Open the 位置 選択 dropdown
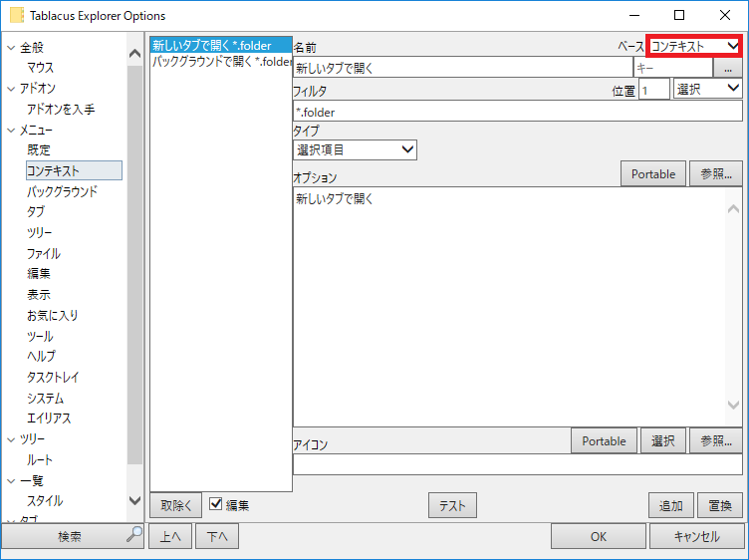The image size is (749, 560). coord(707,89)
